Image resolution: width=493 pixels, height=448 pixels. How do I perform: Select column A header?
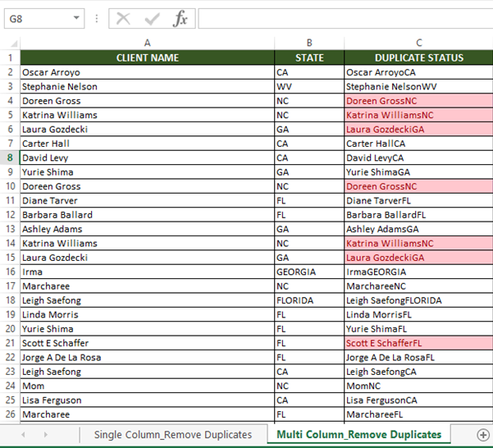tap(147, 43)
